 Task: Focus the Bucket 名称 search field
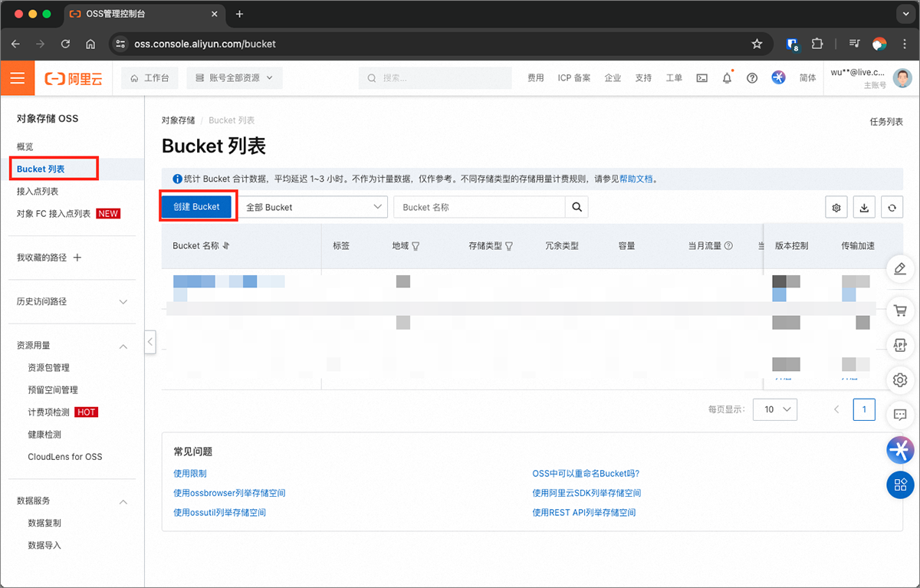tap(479, 207)
